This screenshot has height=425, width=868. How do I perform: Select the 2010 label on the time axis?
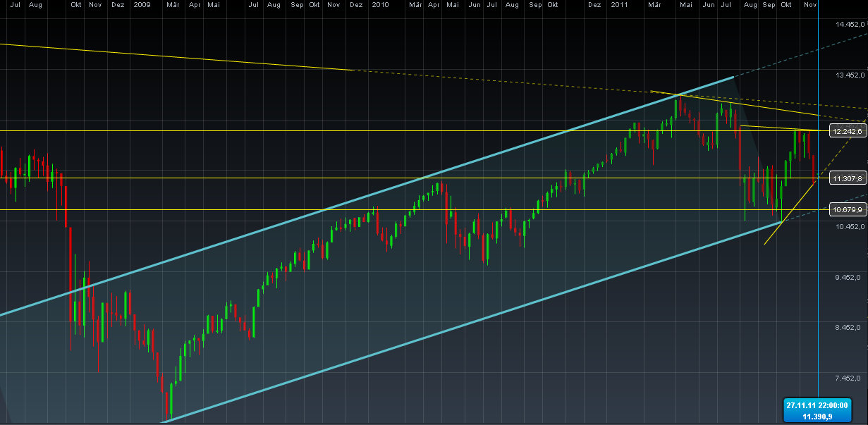[379, 4]
